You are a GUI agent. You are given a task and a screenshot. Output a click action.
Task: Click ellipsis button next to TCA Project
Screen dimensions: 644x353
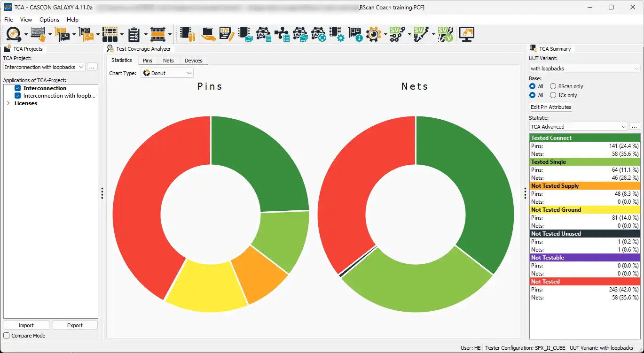pyautogui.click(x=92, y=67)
